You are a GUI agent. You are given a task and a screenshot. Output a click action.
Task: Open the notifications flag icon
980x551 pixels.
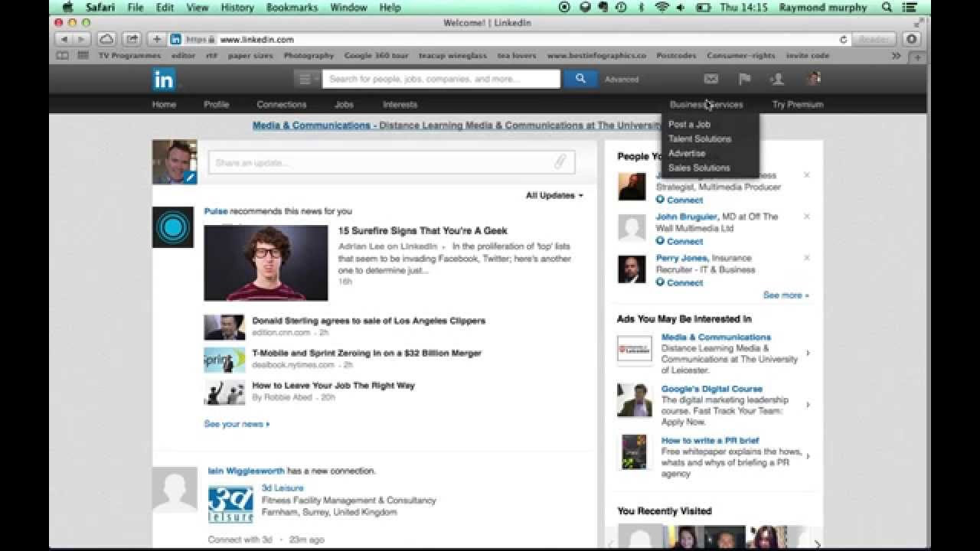click(x=744, y=78)
